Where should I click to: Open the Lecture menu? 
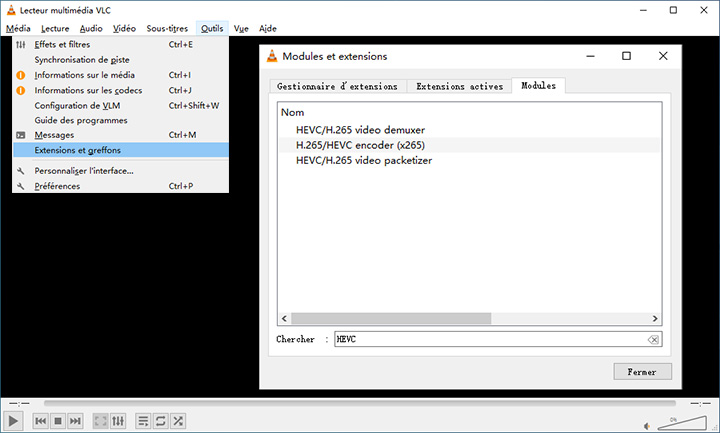click(x=55, y=28)
